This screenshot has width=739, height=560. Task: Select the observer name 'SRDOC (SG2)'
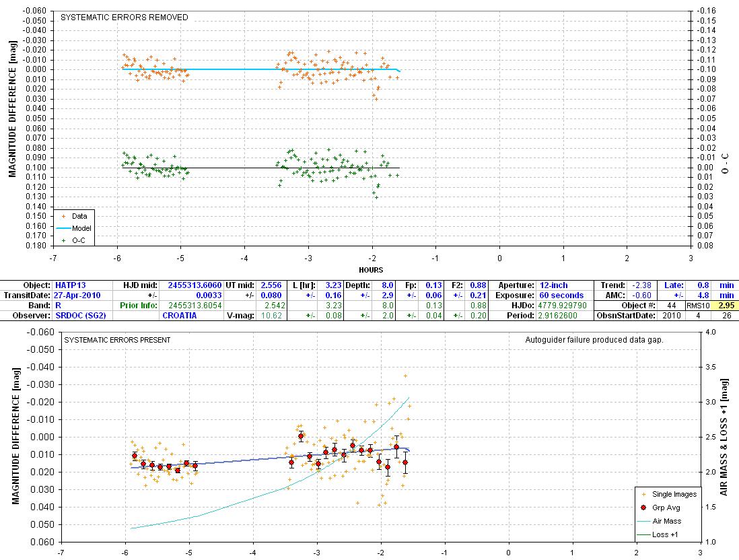pos(81,316)
